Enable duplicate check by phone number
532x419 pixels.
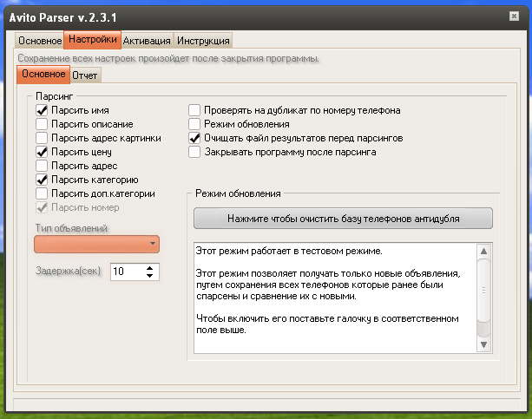pos(195,111)
